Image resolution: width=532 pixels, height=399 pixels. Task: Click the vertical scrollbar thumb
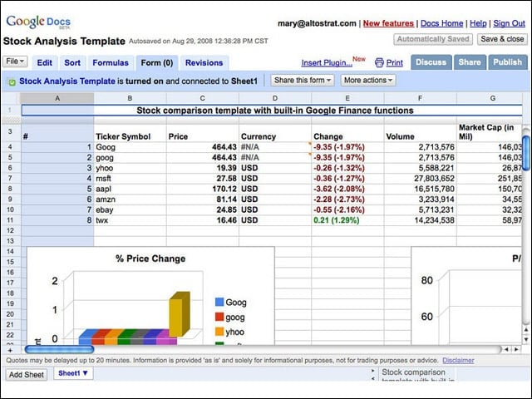pos(526,152)
